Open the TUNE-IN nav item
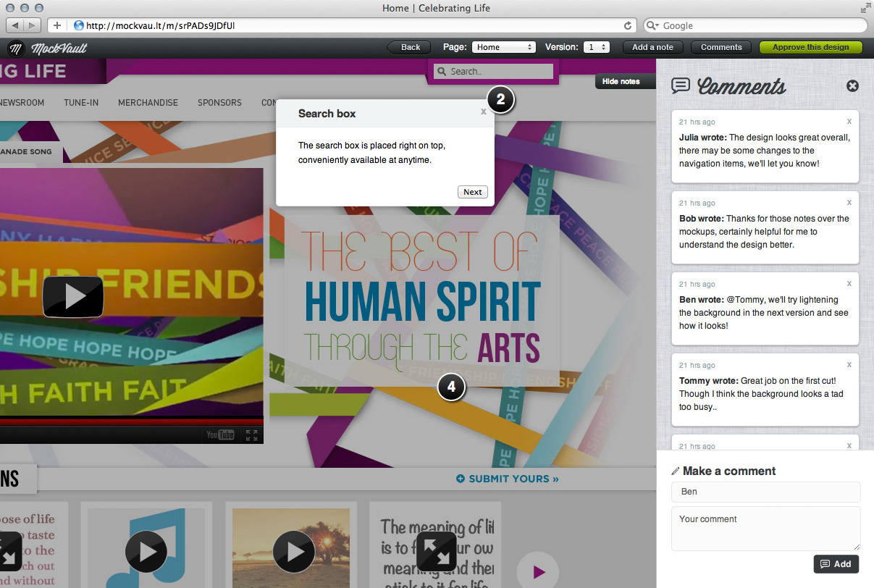Image resolution: width=874 pixels, height=588 pixels. [x=81, y=103]
